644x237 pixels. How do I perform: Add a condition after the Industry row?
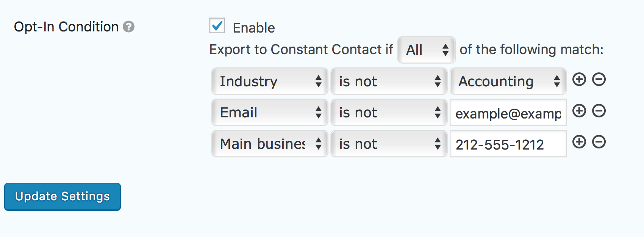(x=579, y=80)
